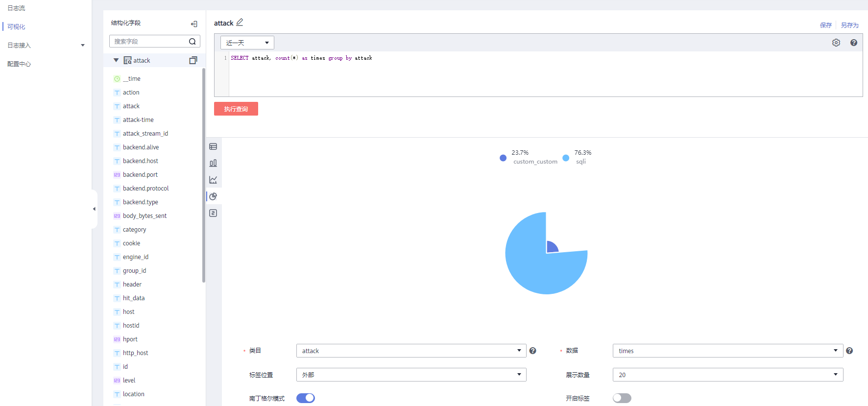Screen dimensions: 868x406
Task: Click the copy icon beside attack table
Action: coord(193,60)
